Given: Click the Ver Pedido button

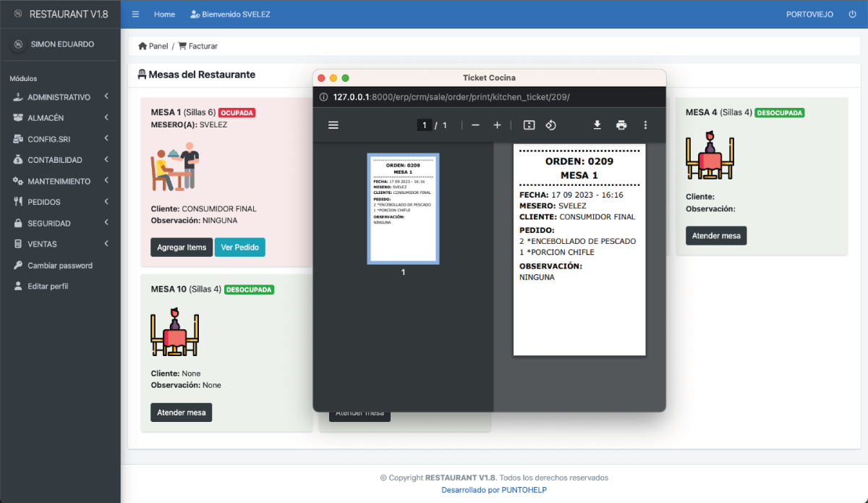Looking at the screenshot, I should [239, 247].
